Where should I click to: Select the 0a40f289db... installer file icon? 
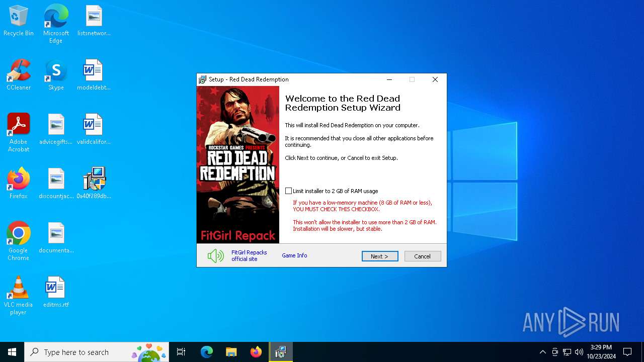(94, 184)
